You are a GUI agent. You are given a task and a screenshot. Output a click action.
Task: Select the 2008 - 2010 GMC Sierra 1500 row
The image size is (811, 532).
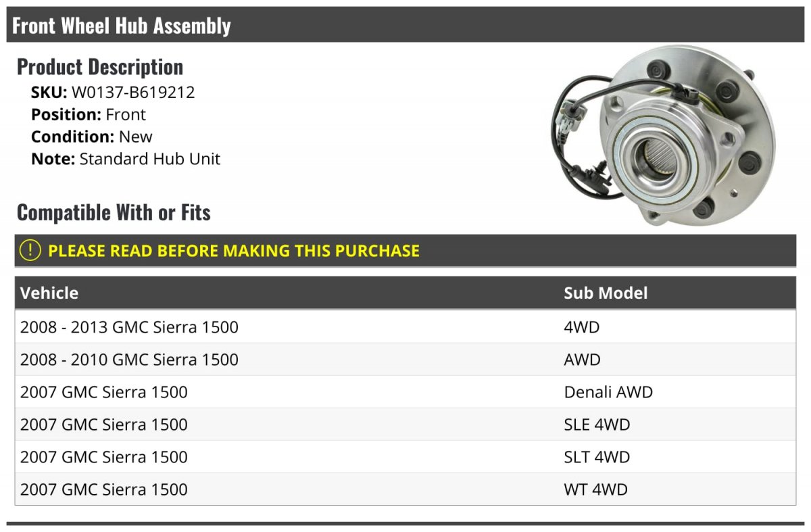point(405,360)
